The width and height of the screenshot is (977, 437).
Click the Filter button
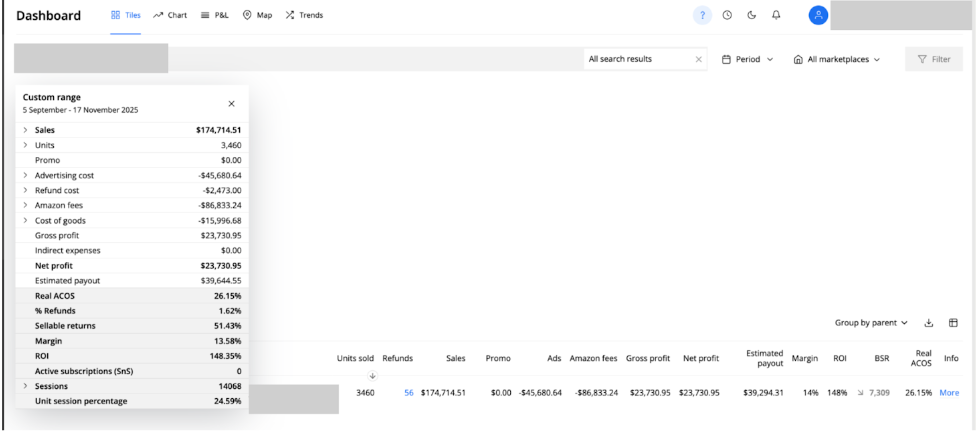(934, 60)
